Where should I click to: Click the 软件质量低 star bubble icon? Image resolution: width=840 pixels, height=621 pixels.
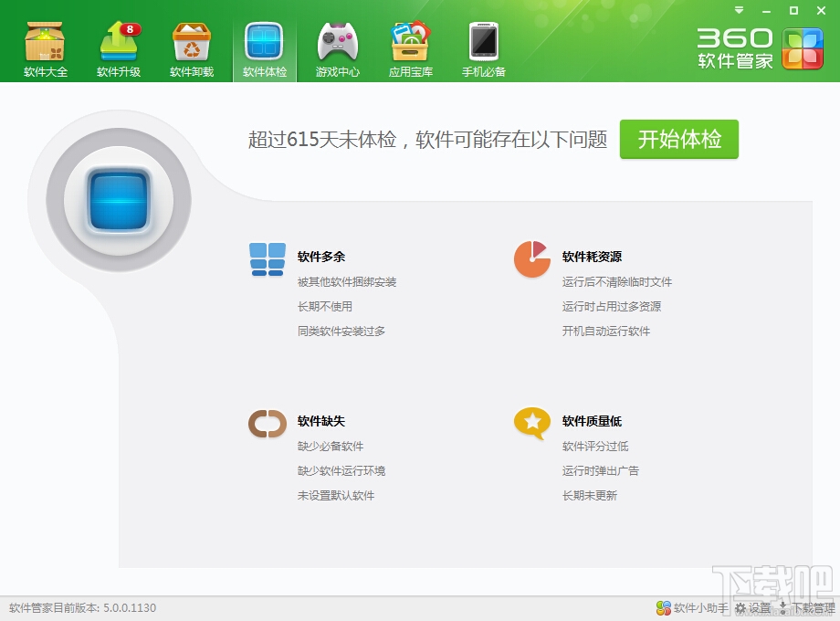click(532, 424)
